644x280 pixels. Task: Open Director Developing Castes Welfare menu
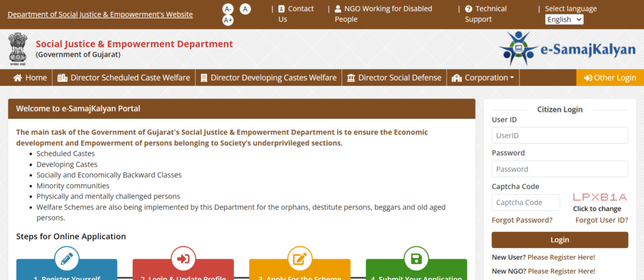269,78
